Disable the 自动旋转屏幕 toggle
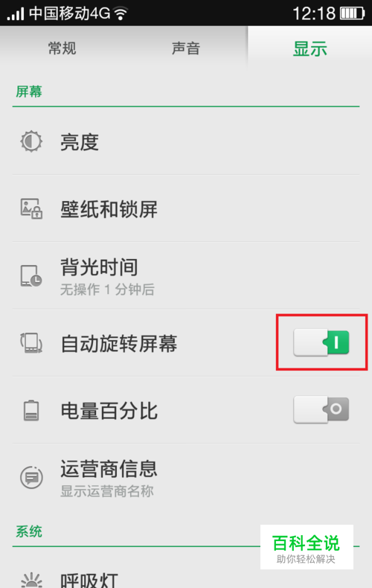Image resolution: width=372 pixels, height=588 pixels. [321, 342]
